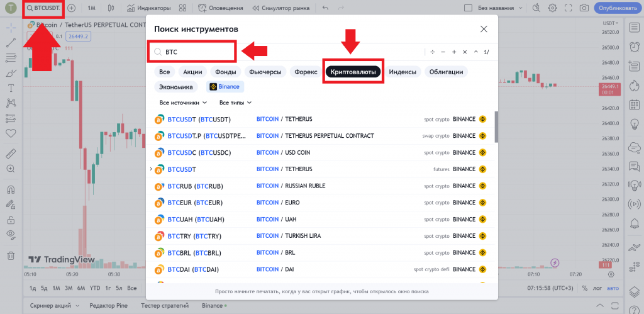Viewport: 644px width, 314px height.
Task: Open the Все типы dropdown
Action: pyautogui.click(x=235, y=103)
